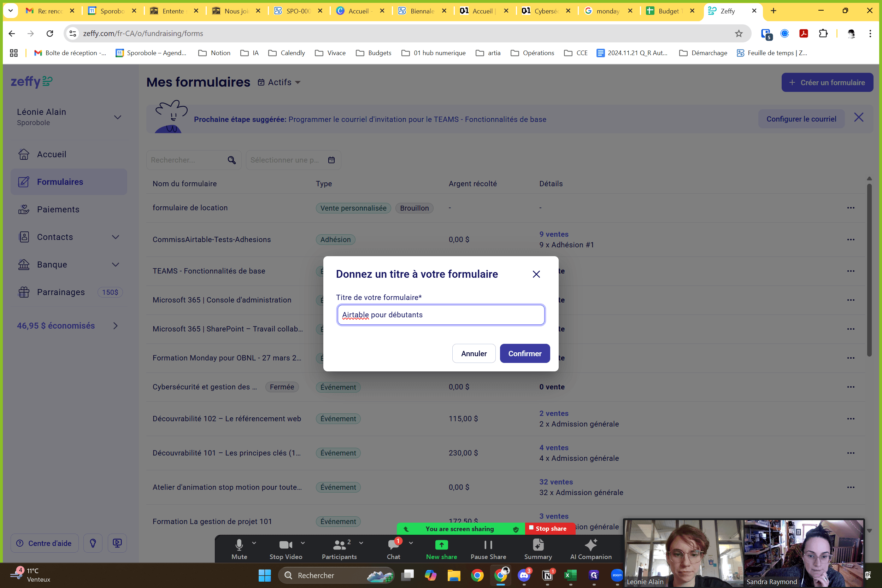Click the form title input field
This screenshot has height=588, width=882.
click(x=441, y=314)
